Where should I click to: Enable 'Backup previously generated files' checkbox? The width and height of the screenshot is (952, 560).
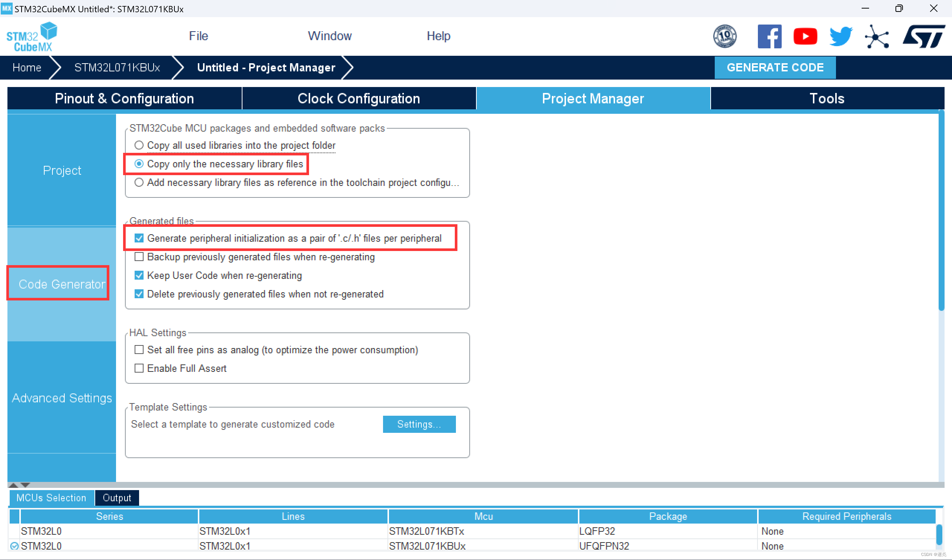(x=139, y=257)
